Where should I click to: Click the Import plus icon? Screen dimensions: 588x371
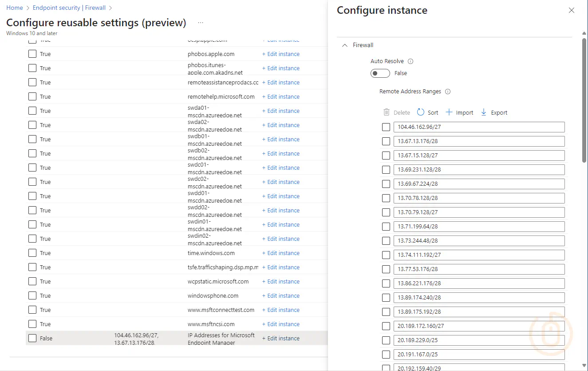[449, 112]
